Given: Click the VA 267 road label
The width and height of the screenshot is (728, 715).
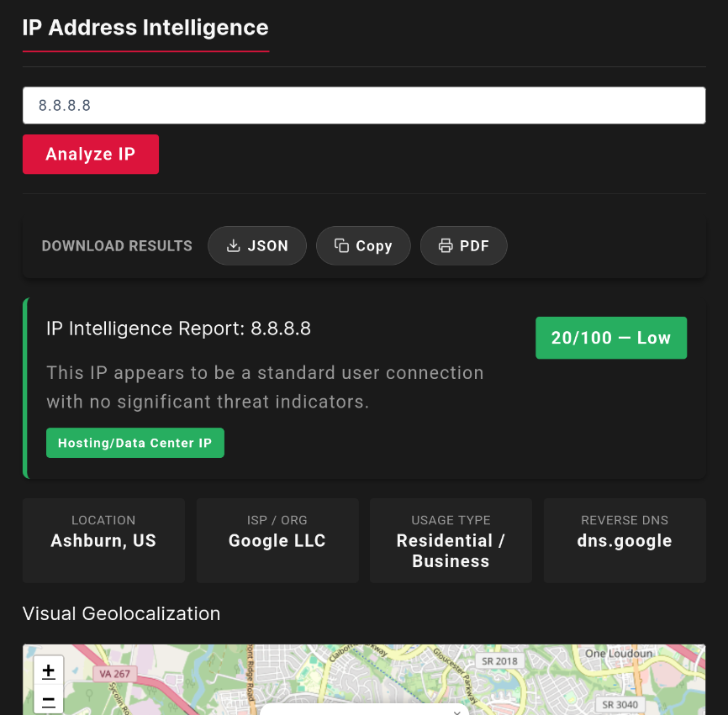Looking at the screenshot, I should (114, 674).
